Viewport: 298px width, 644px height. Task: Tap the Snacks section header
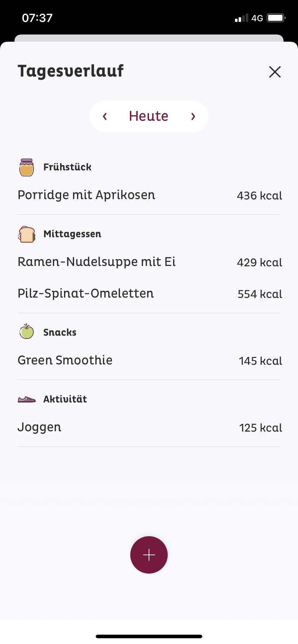[x=60, y=332]
